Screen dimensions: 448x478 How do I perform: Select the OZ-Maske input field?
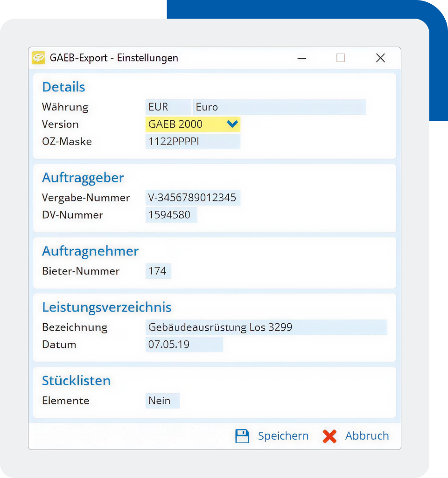pyautogui.click(x=193, y=141)
